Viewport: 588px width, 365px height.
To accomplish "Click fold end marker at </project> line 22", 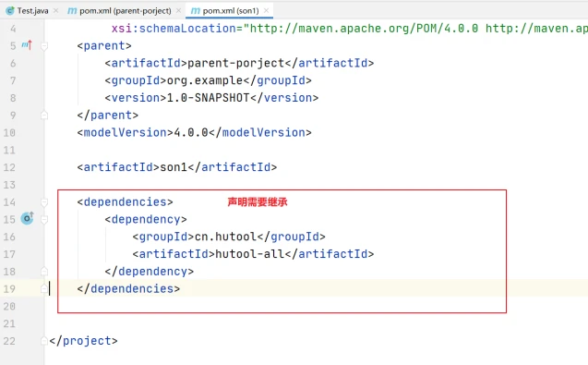I will pos(44,341).
